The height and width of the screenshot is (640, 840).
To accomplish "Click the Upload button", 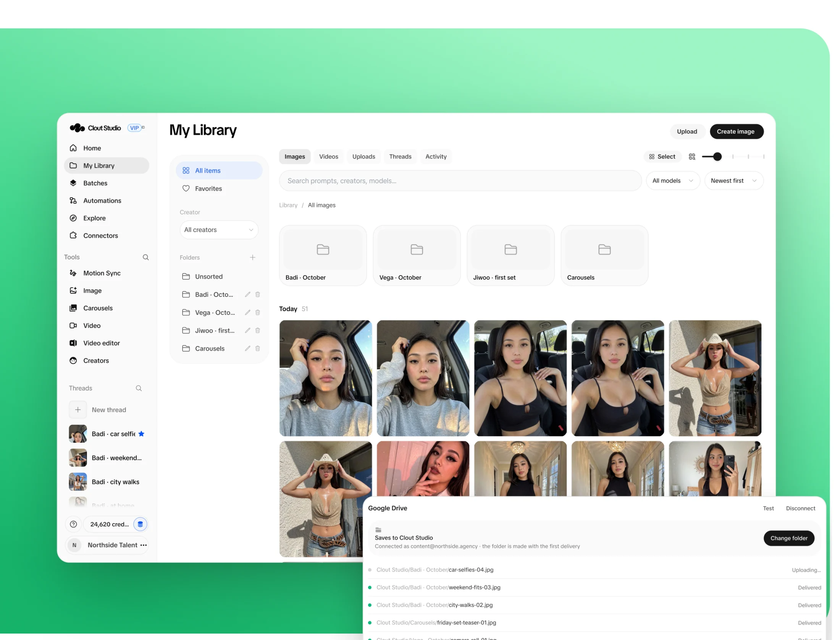I will tap(687, 132).
